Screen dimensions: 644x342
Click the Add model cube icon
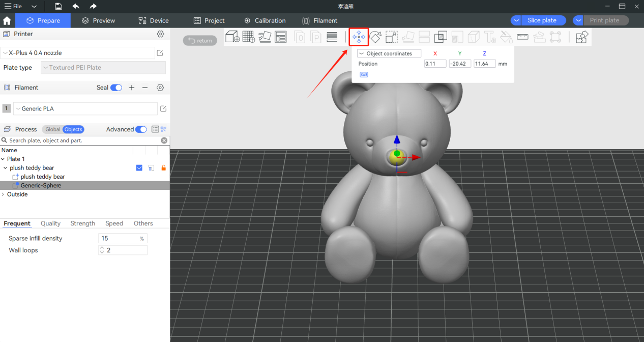point(232,37)
